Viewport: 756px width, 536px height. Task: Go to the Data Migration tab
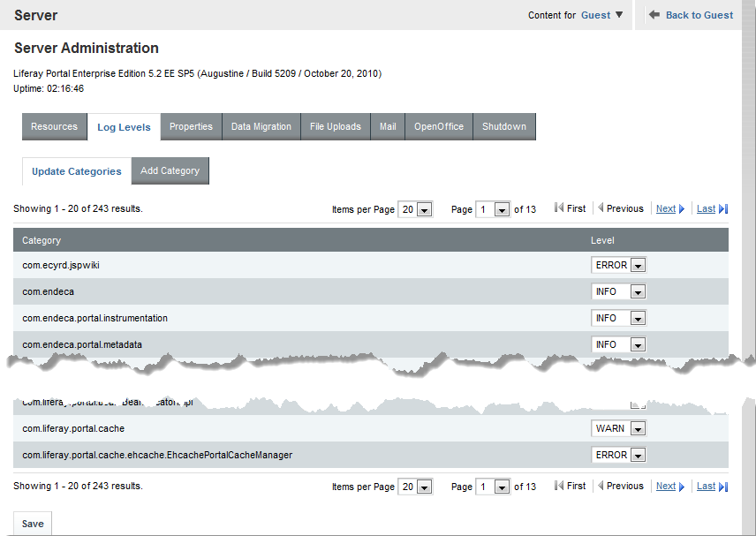point(261,127)
